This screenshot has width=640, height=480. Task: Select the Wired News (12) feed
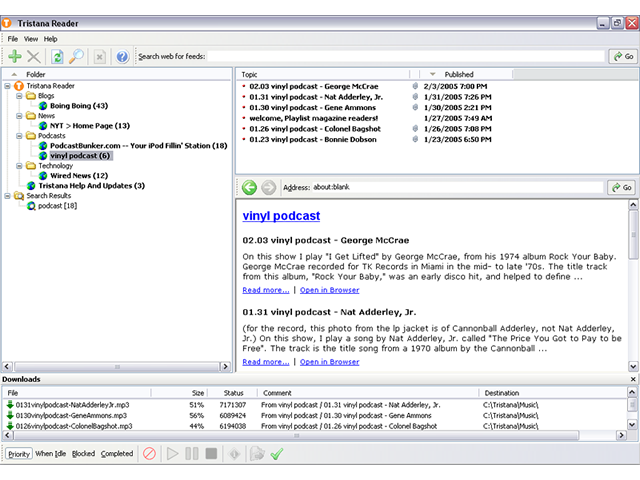pyautogui.click(x=79, y=176)
